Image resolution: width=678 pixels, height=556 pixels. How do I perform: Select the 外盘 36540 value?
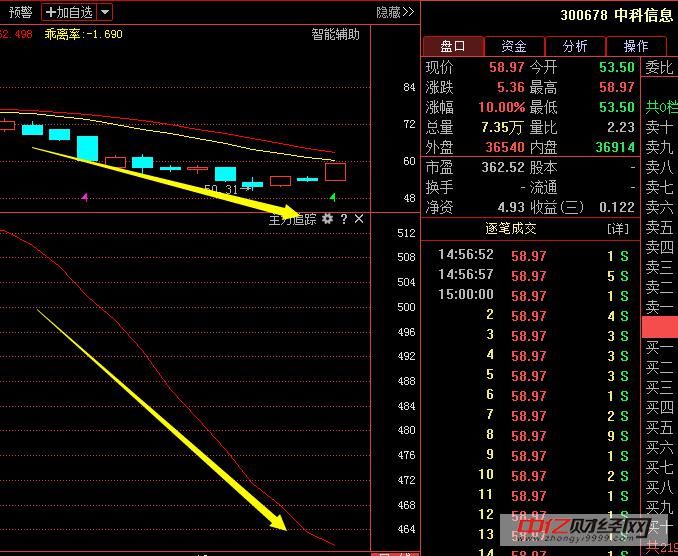[505, 147]
